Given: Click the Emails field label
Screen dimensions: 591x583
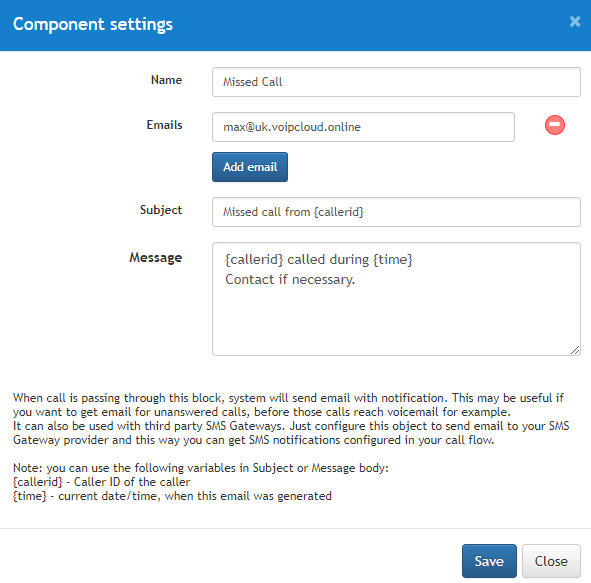Looking at the screenshot, I should (164, 125).
